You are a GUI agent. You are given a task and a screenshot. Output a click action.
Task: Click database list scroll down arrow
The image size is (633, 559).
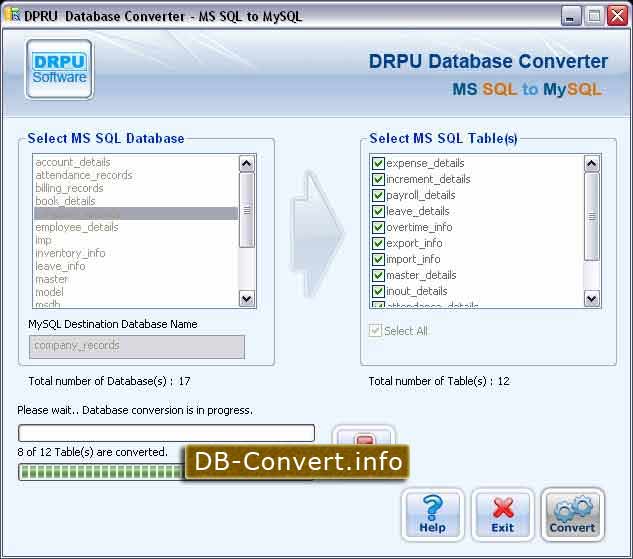(x=247, y=299)
